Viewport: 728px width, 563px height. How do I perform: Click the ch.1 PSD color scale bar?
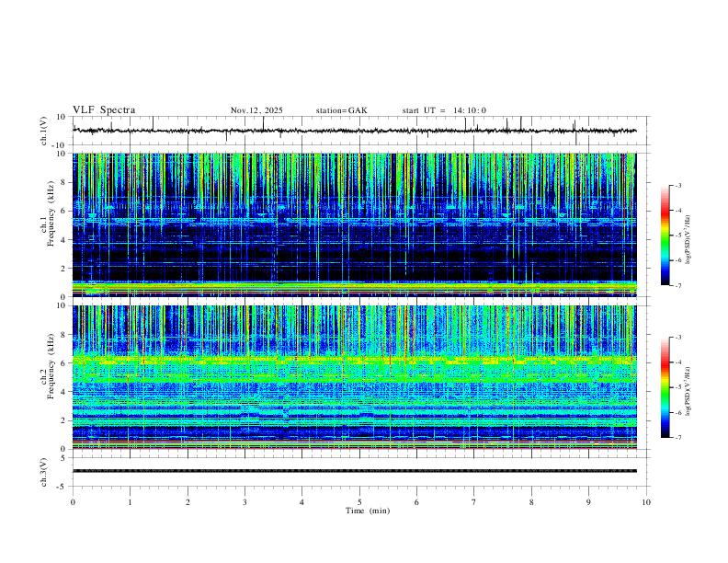[x=665, y=236]
